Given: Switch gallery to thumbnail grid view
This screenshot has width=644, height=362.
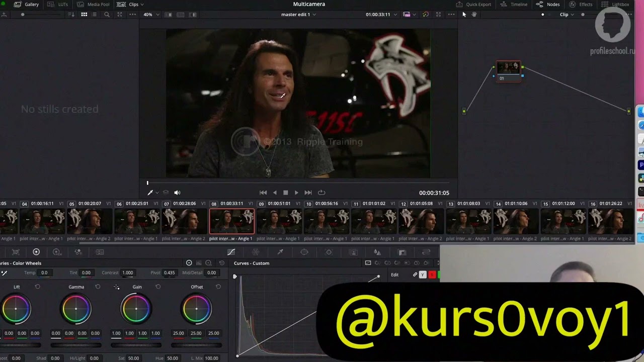Looking at the screenshot, I should (84, 15).
